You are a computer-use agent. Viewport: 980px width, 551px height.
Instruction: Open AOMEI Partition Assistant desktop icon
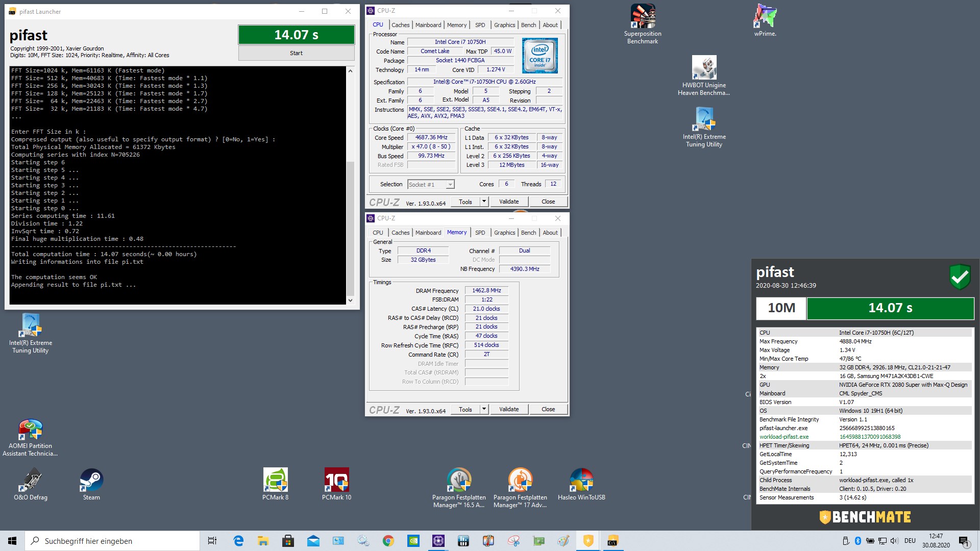[x=30, y=438]
